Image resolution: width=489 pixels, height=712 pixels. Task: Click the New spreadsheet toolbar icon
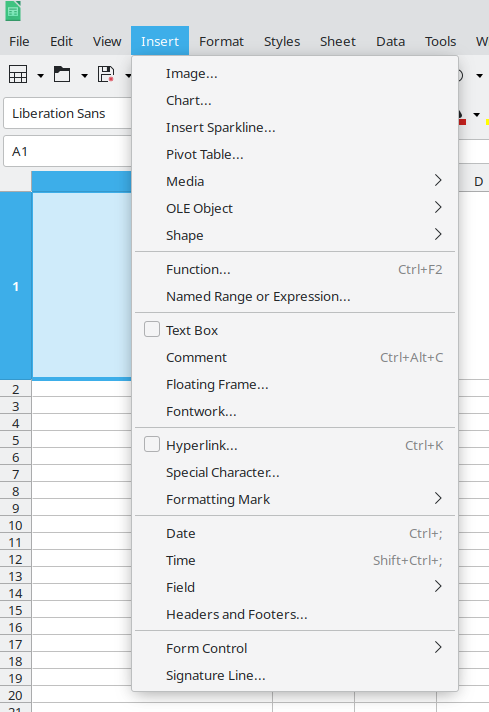(x=18, y=74)
